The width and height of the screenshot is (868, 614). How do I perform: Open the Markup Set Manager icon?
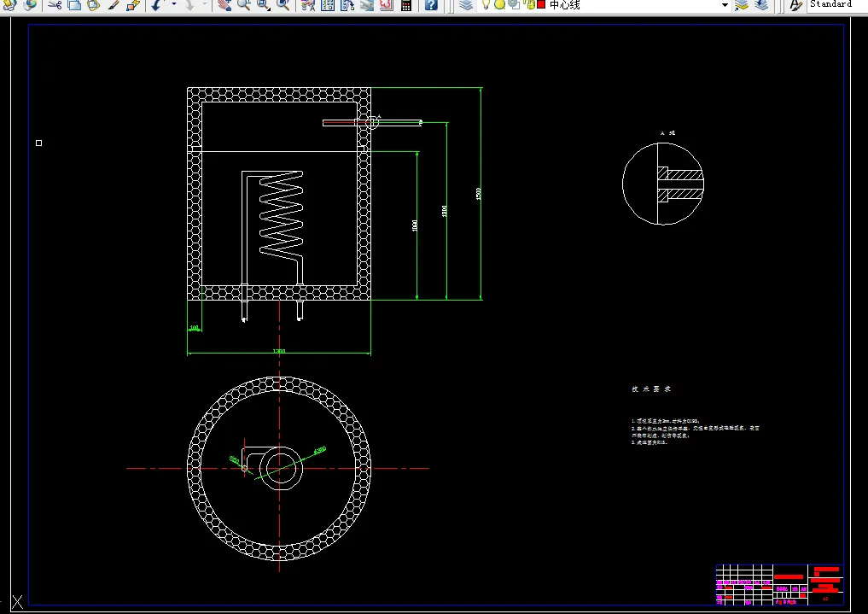(387, 4)
